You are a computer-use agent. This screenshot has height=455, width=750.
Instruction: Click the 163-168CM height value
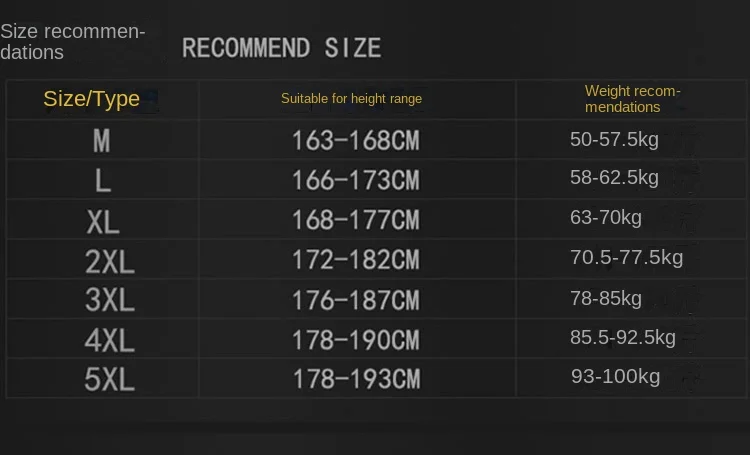pyautogui.click(x=355, y=141)
